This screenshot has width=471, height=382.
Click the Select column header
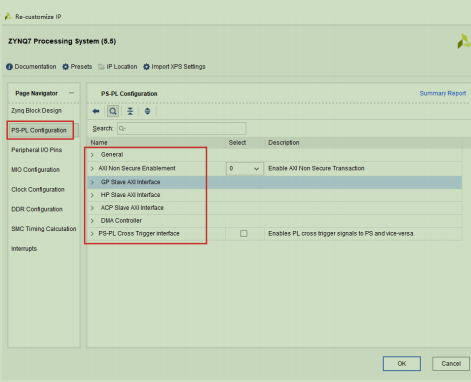237,143
